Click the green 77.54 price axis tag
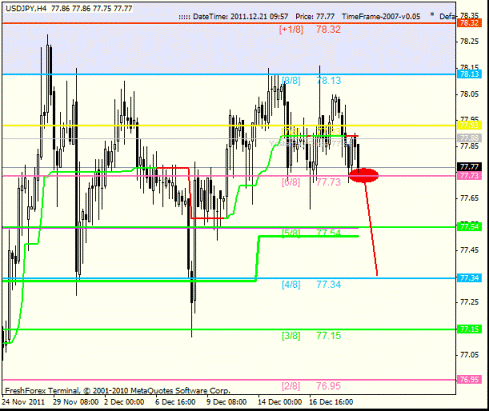 tap(469, 227)
